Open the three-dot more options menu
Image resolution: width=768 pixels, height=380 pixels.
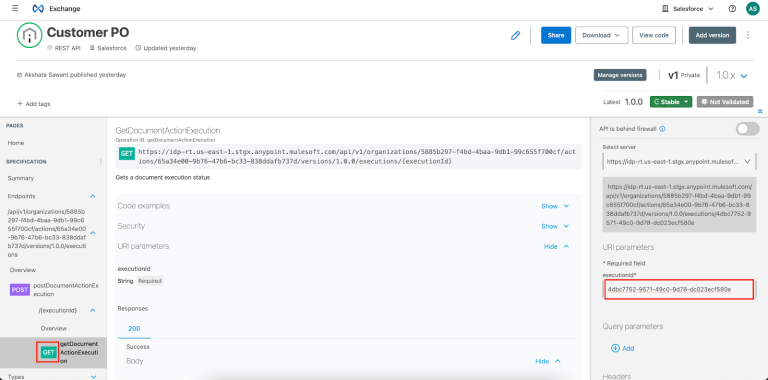pos(748,35)
